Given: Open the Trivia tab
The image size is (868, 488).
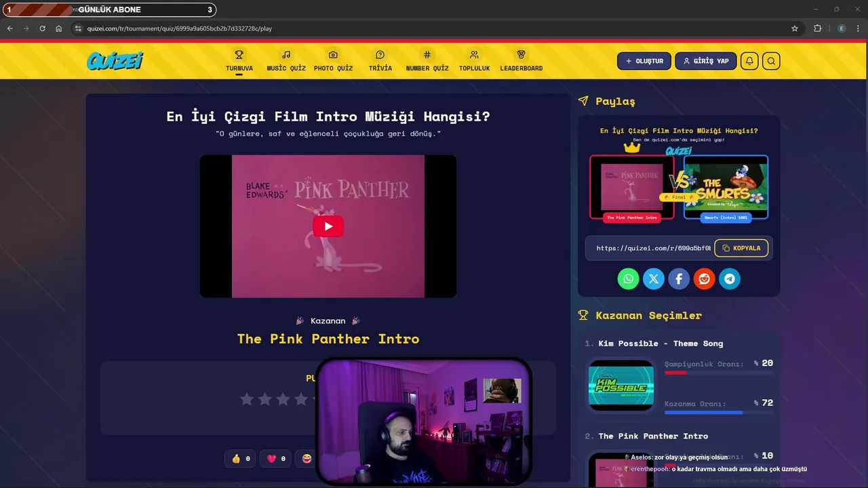Looking at the screenshot, I should click(x=380, y=61).
